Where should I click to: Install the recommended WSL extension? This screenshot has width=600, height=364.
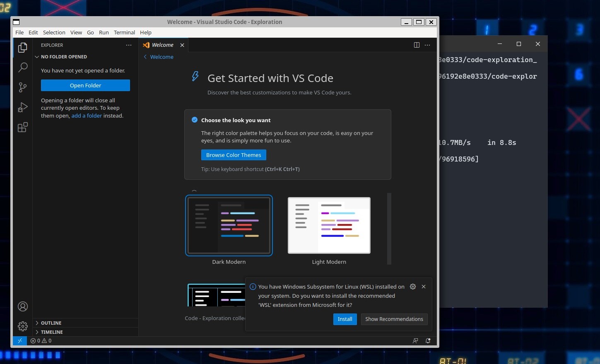point(345,319)
